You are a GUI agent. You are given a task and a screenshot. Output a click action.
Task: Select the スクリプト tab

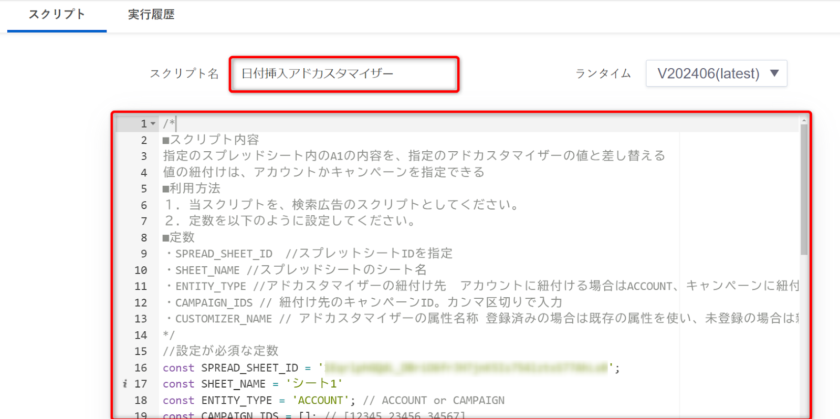[55, 15]
